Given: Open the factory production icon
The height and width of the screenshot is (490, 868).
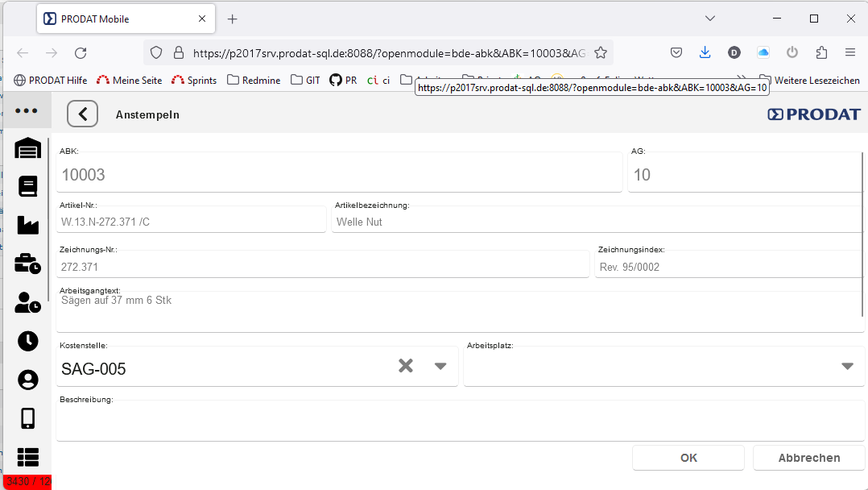Looking at the screenshot, I should [x=27, y=225].
